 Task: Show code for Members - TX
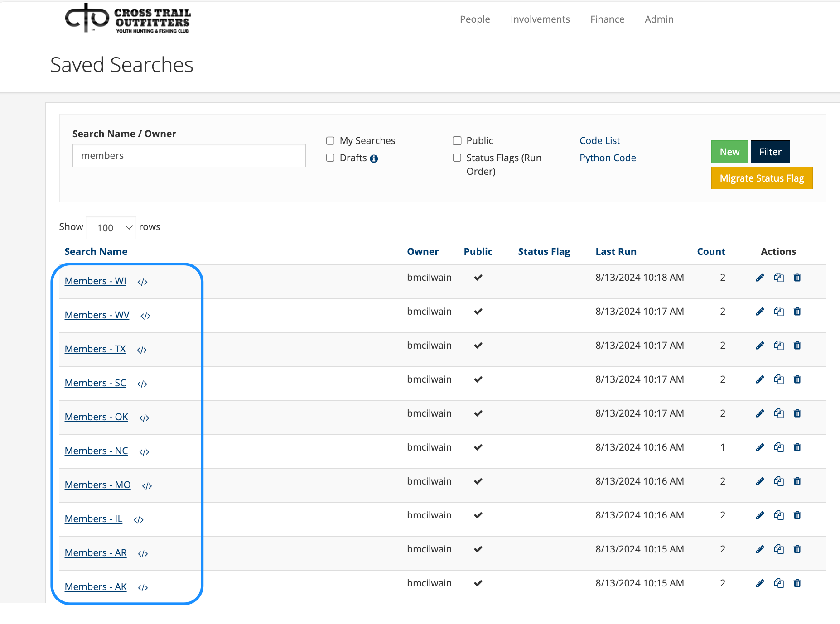click(142, 350)
